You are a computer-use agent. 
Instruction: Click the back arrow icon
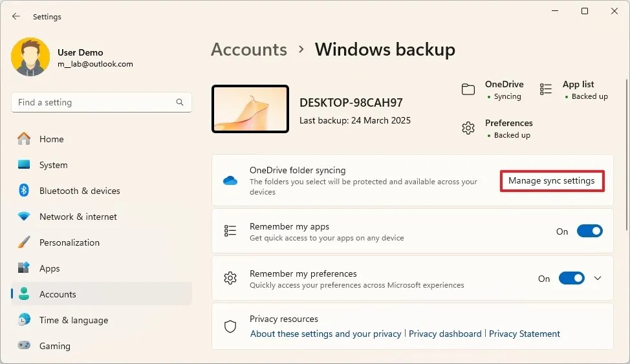pos(16,16)
